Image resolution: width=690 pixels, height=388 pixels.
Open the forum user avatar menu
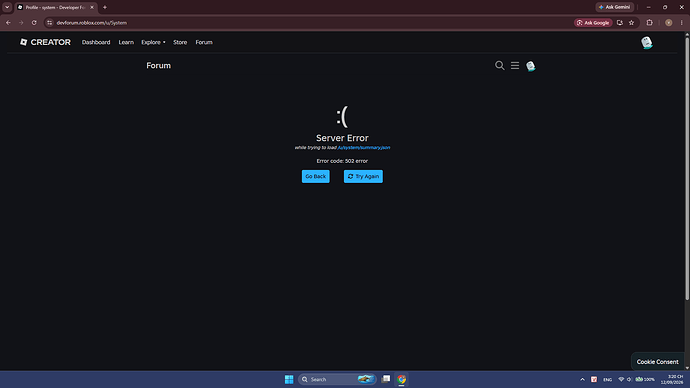[531, 66]
